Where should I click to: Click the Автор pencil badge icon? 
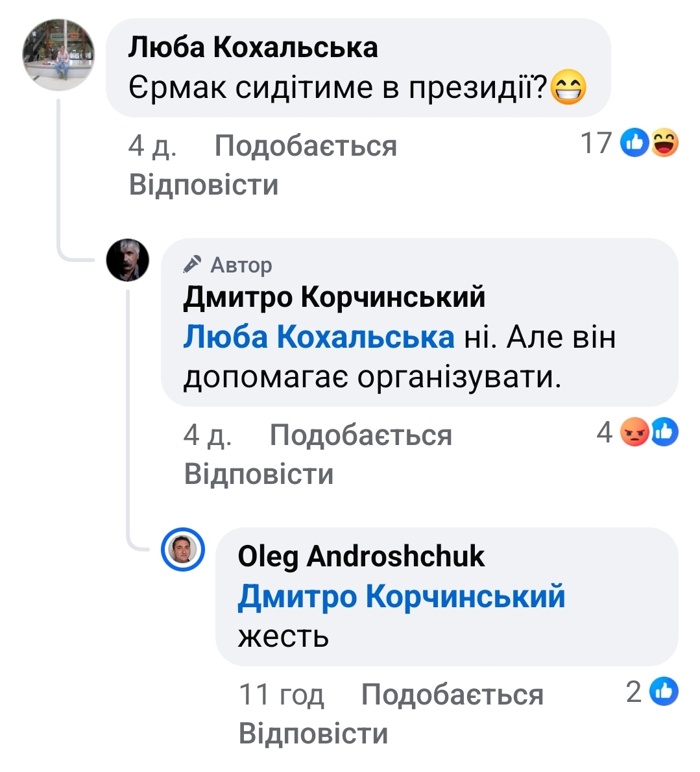(192, 265)
